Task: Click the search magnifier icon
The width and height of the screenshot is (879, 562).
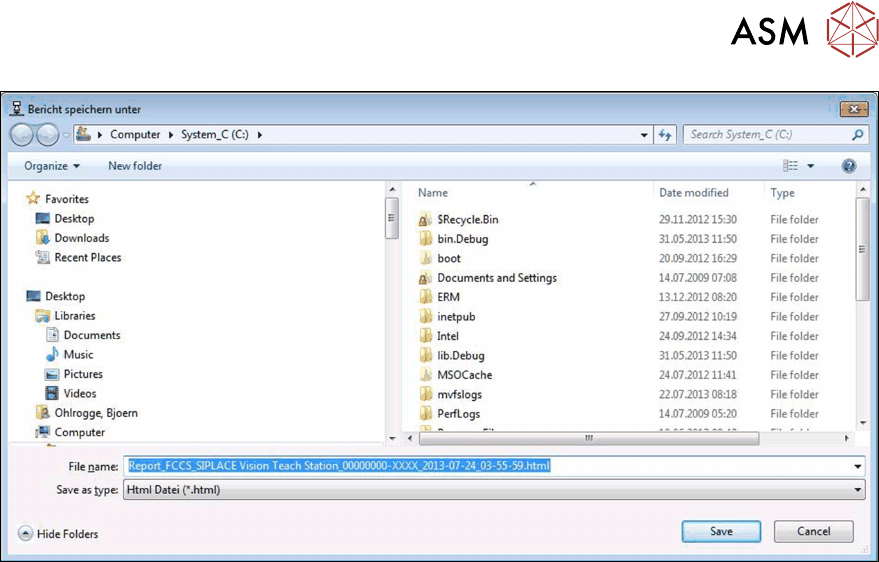Action: (858, 134)
